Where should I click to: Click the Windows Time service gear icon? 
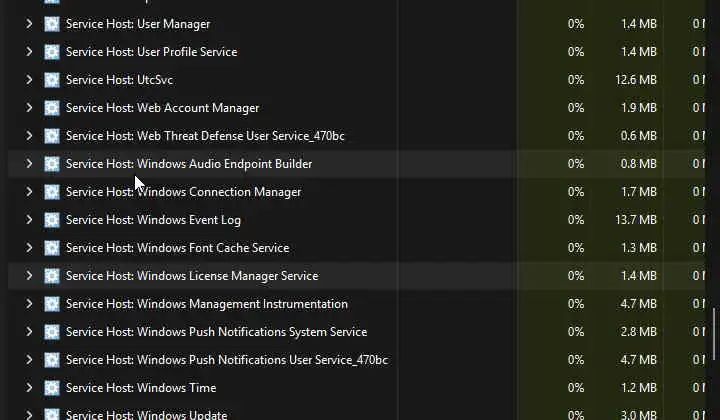(x=52, y=388)
